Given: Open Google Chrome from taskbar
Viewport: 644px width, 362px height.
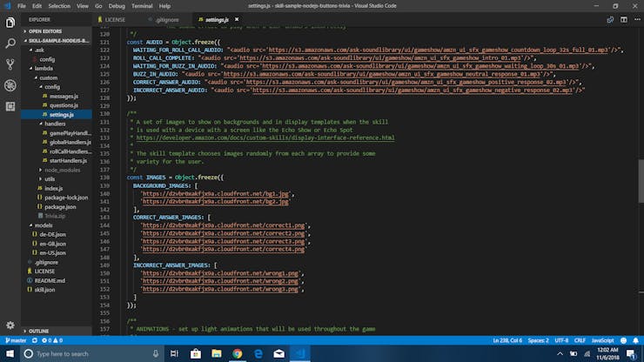Looking at the screenshot, I should [238, 354].
